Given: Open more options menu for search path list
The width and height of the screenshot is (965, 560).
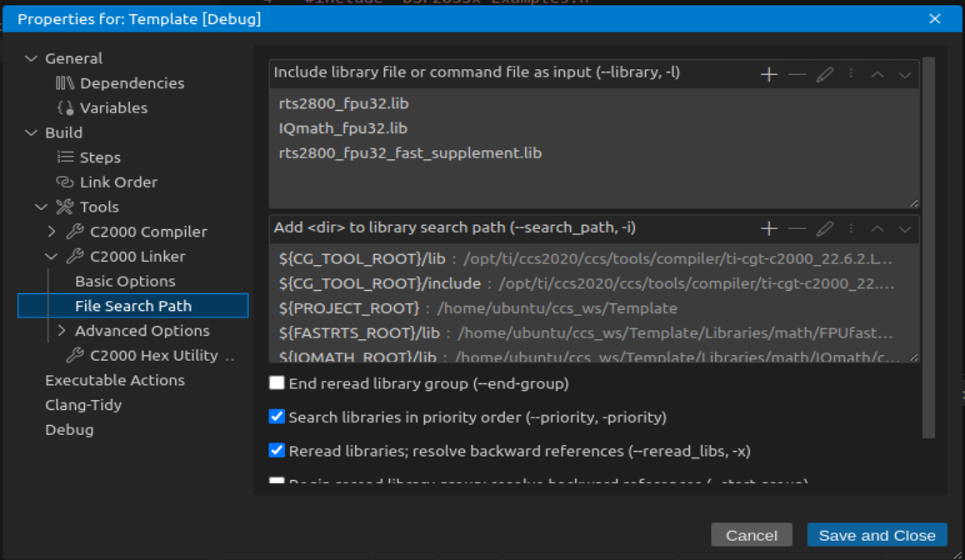Looking at the screenshot, I should [851, 229].
